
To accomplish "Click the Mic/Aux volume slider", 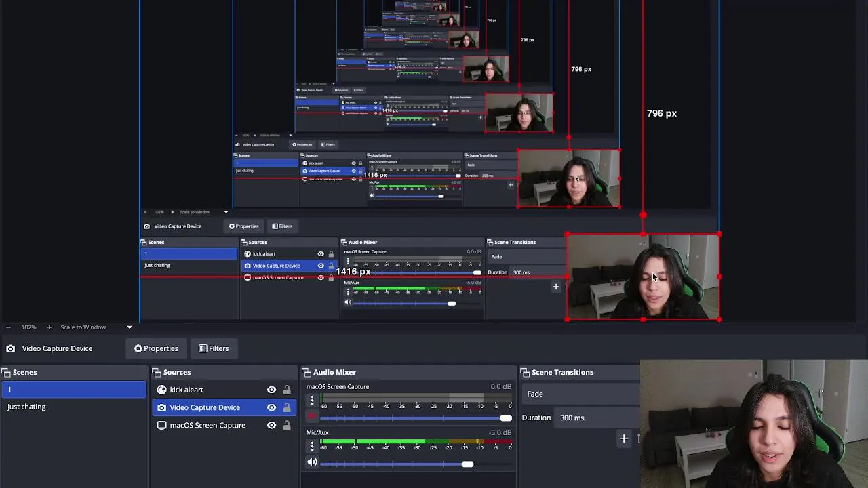I will 416,464.
